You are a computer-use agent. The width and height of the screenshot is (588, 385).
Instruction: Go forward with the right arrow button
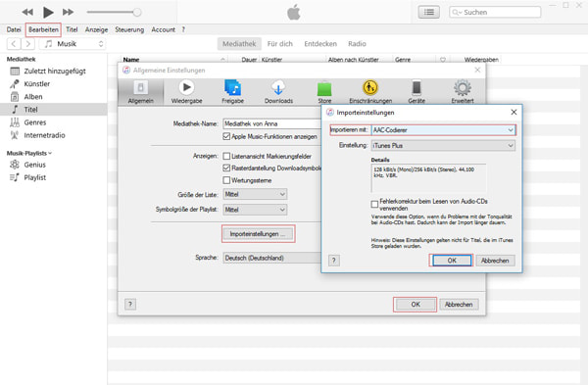[28, 44]
